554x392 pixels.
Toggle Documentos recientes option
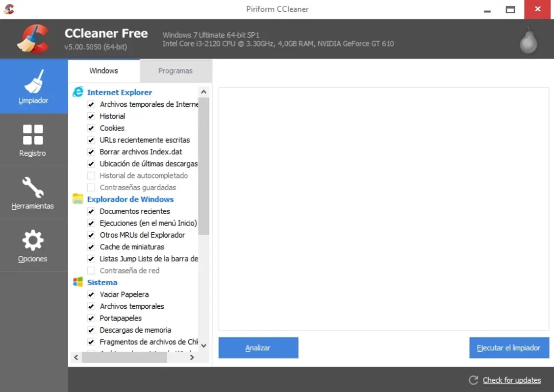click(x=91, y=211)
